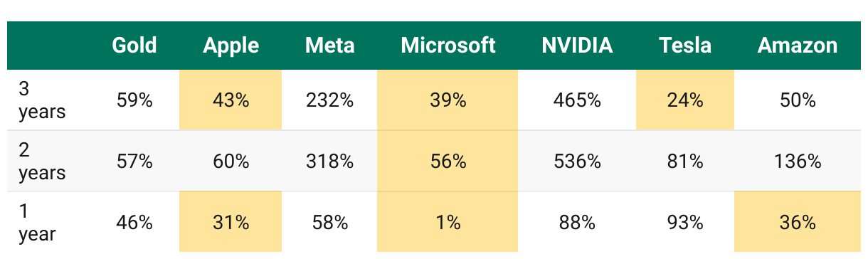Select the Microsoft column header

pos(448,46)
